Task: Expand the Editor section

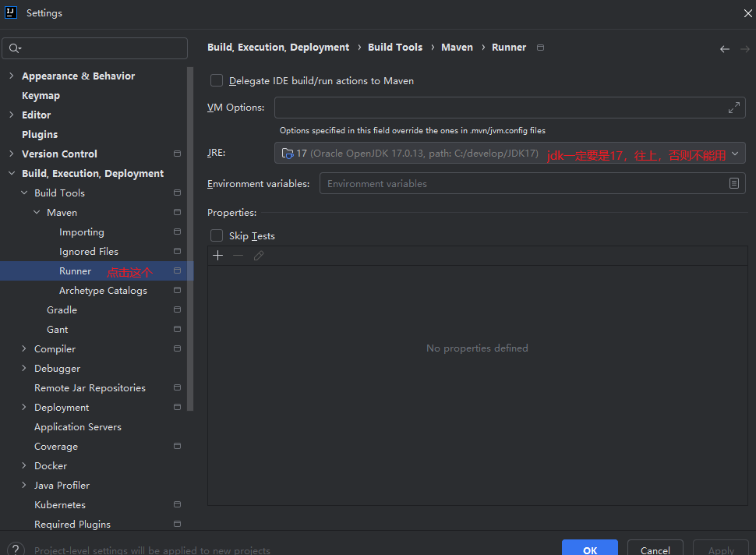Action: [x=12, y=115]
